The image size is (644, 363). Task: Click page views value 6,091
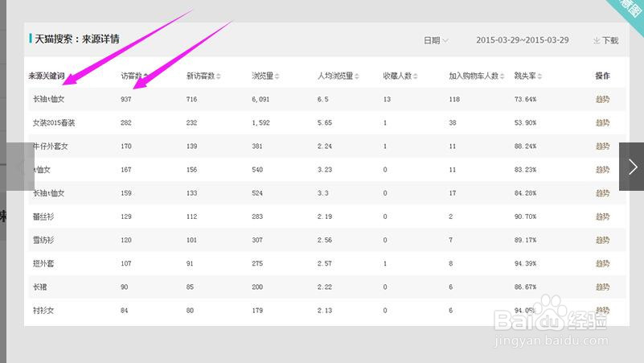[260, 99]
